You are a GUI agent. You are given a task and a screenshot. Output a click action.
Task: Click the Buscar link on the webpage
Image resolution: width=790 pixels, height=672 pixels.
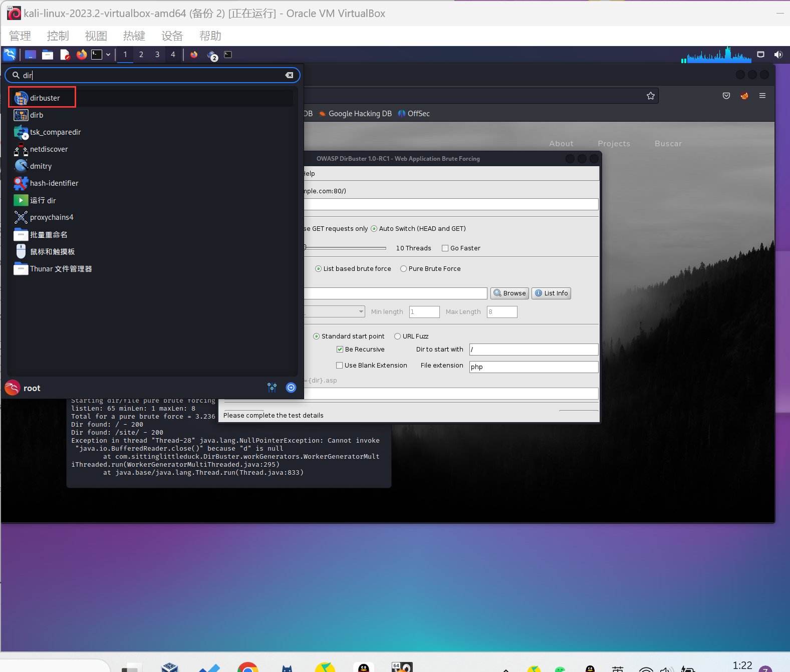[x=668, y=144]
